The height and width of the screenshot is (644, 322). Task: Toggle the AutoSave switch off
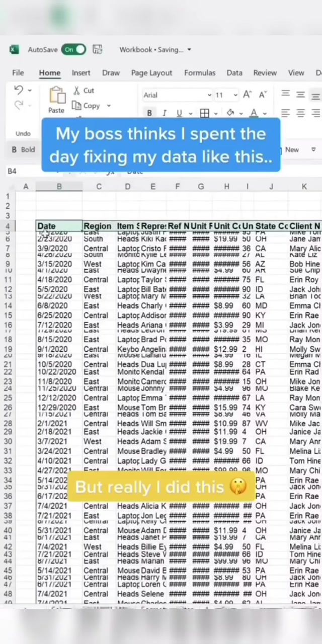pos(74,49)
